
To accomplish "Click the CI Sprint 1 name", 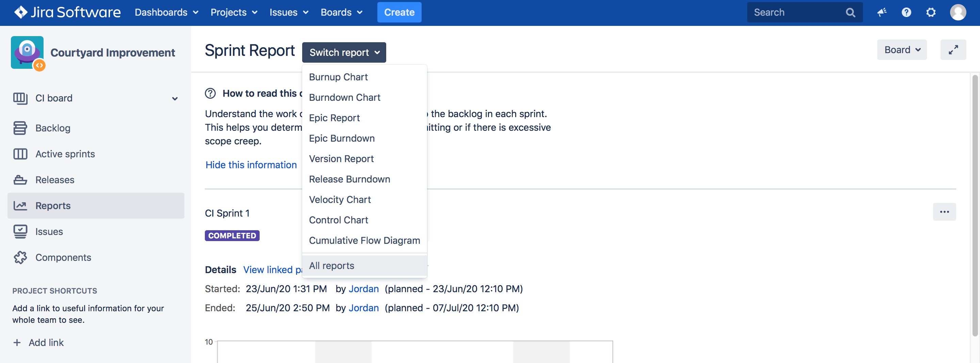I will pos(227,213).
